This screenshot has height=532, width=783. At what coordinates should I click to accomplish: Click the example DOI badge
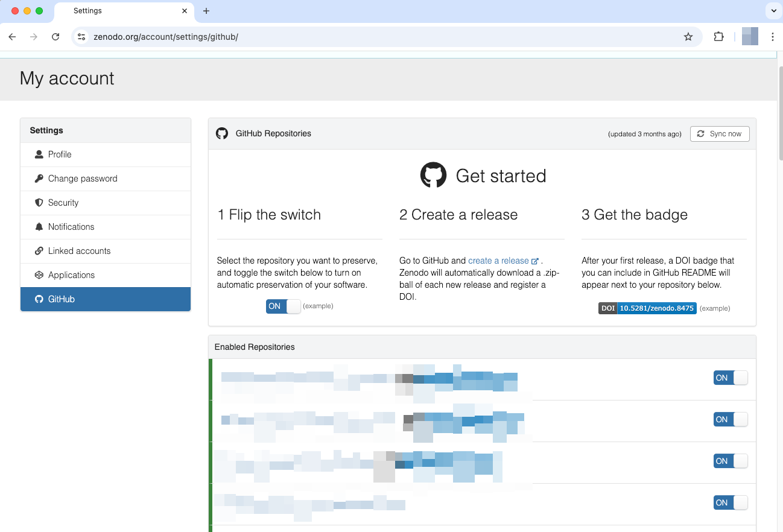point(647,308)
